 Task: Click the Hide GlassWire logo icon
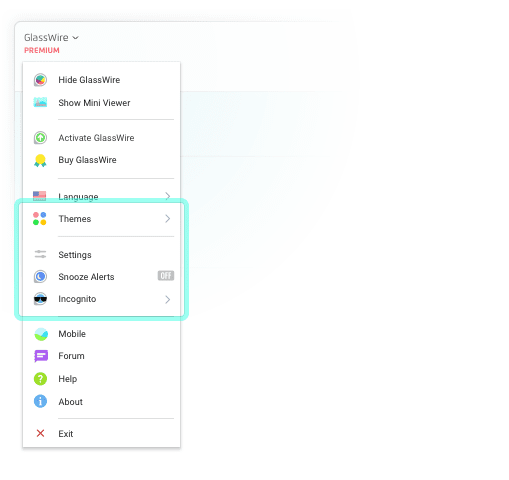(40, 80)
